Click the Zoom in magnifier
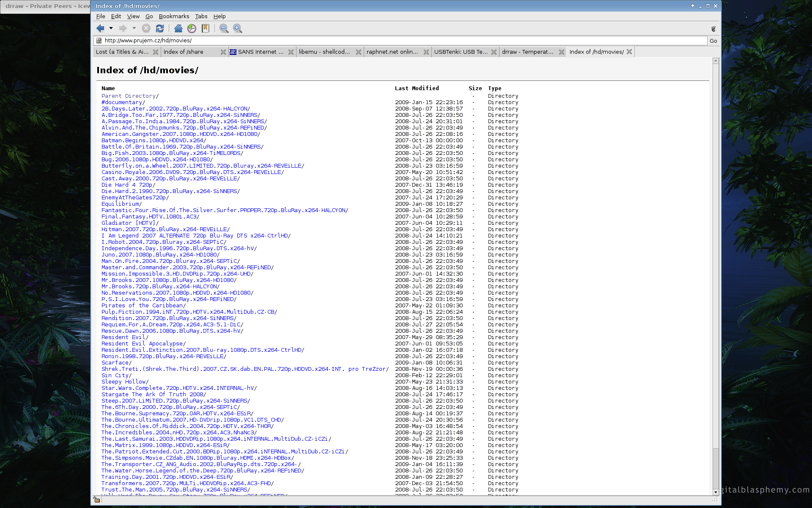812x508 pixels. coord(238,28)
